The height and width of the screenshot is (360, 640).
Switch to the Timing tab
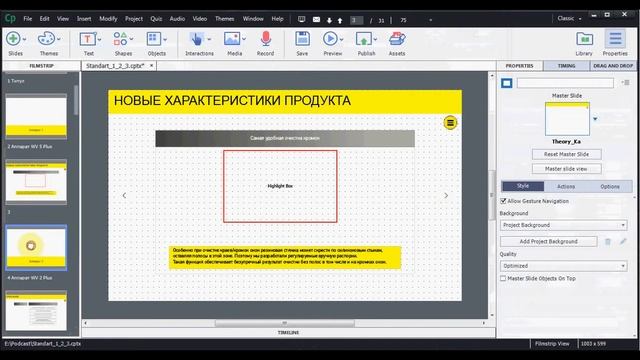[x=567, y=66]
